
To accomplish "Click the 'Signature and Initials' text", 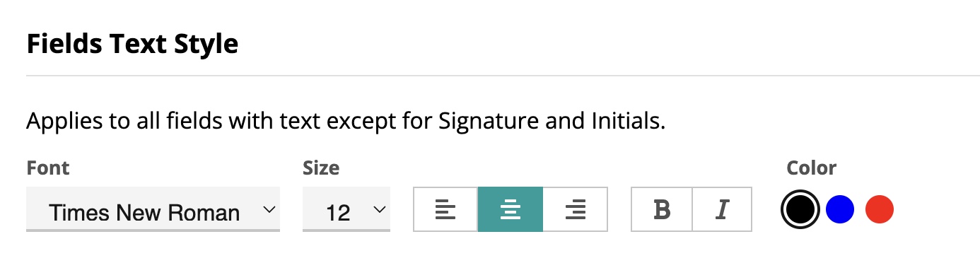I will point(552,122).
